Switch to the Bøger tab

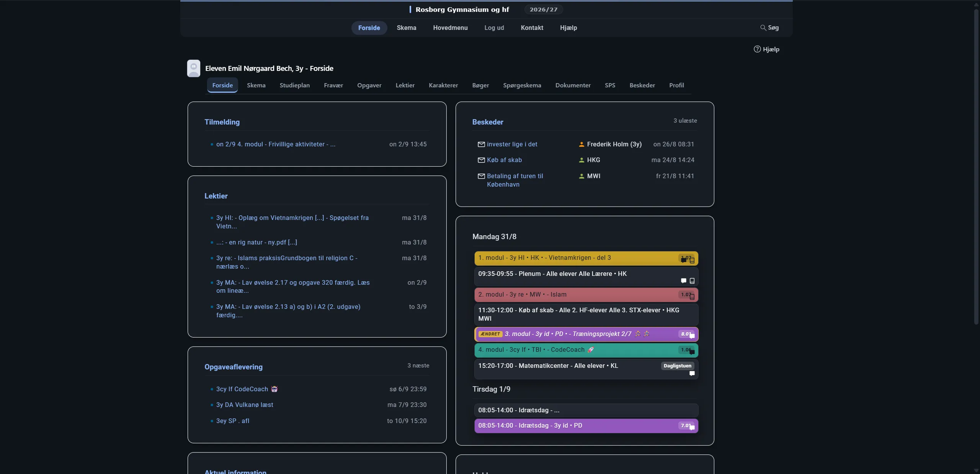[480, 85]
